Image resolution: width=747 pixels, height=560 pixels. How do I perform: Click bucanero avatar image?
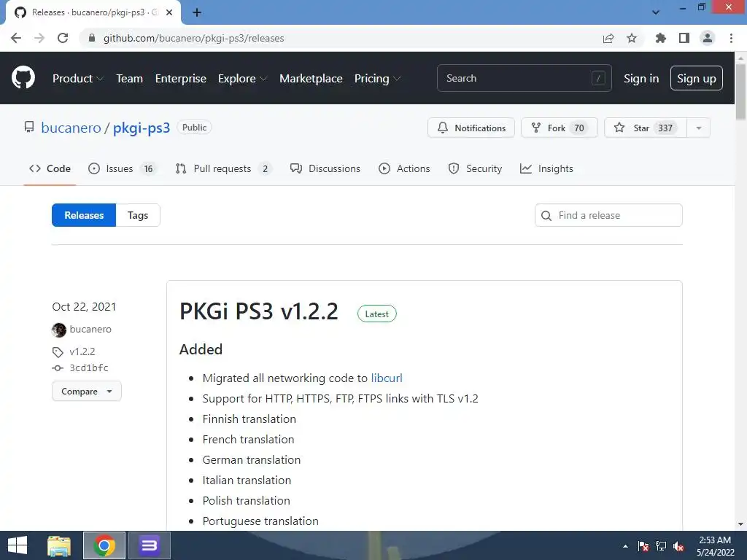(59, 330)
